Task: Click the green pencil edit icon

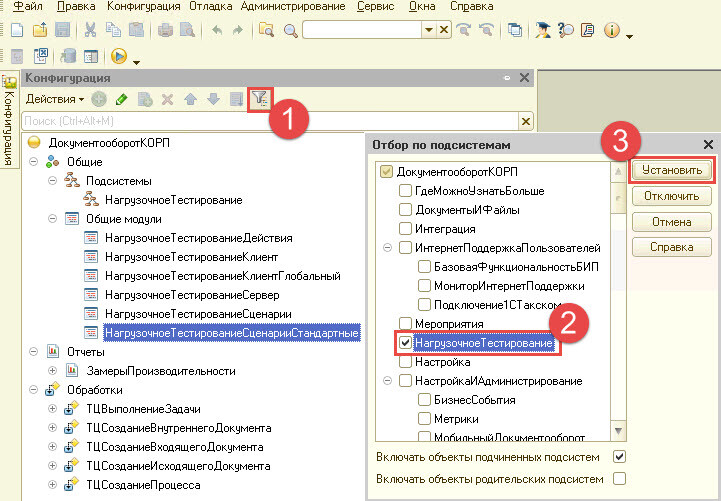Action: (121, 99)
